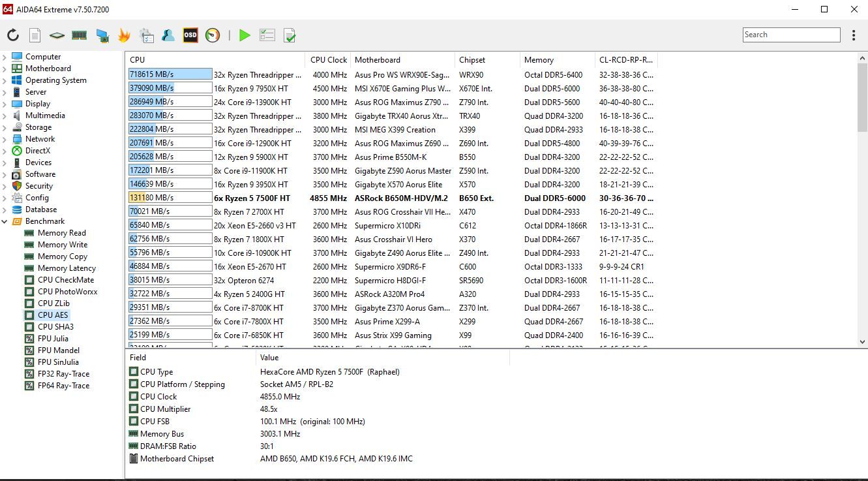The width and height of the screenshot is (868, 481).
Task: Open benchmark Results document-check icon
Action: [290, 35]
